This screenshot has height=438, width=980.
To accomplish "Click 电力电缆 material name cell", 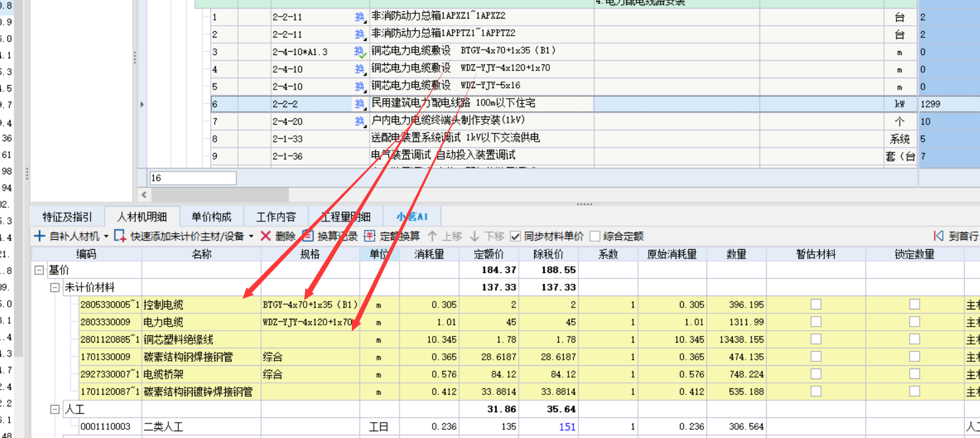I will 201,322.
